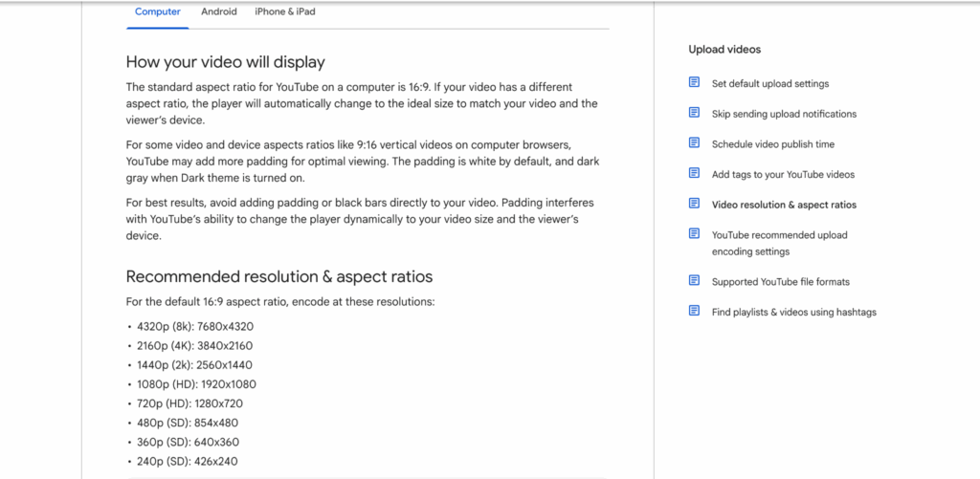Click Recommended resolution & aspect ratios heading
The image size is (980, 479).
click(279, 276)
